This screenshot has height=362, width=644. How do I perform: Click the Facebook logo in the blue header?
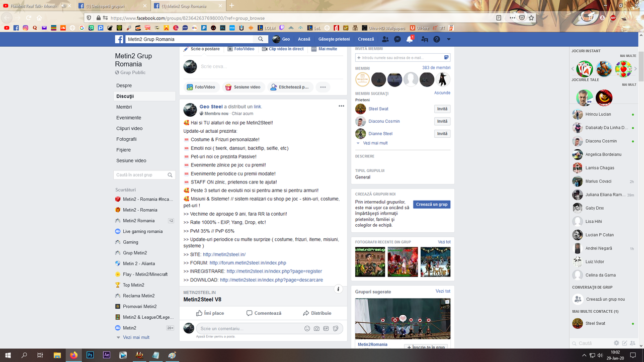[x=119, y=39]
